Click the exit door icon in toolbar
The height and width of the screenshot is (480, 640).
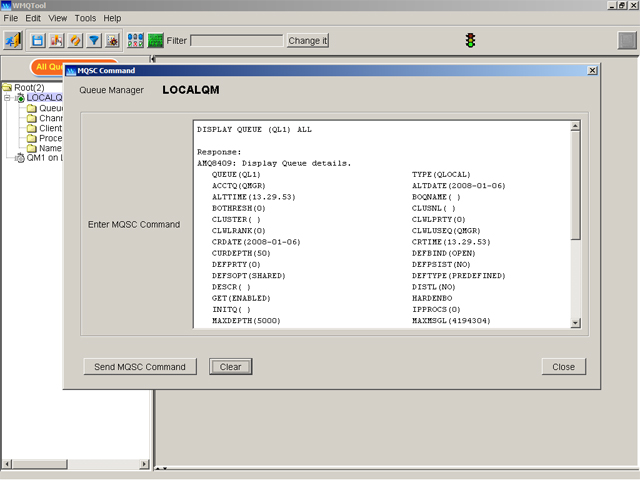pos(13,40)
